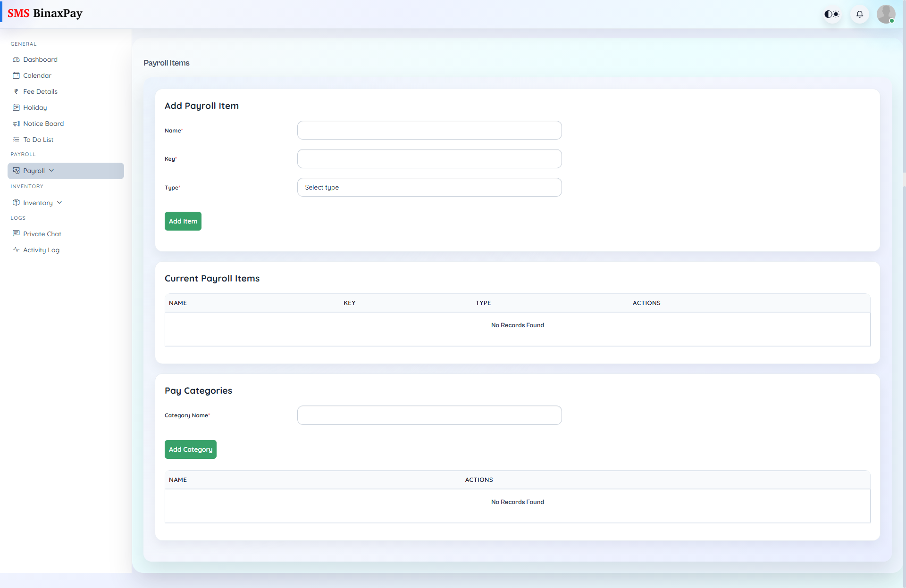
Task: Click the SMS BinaxPay logo
Action: (45, 13)
